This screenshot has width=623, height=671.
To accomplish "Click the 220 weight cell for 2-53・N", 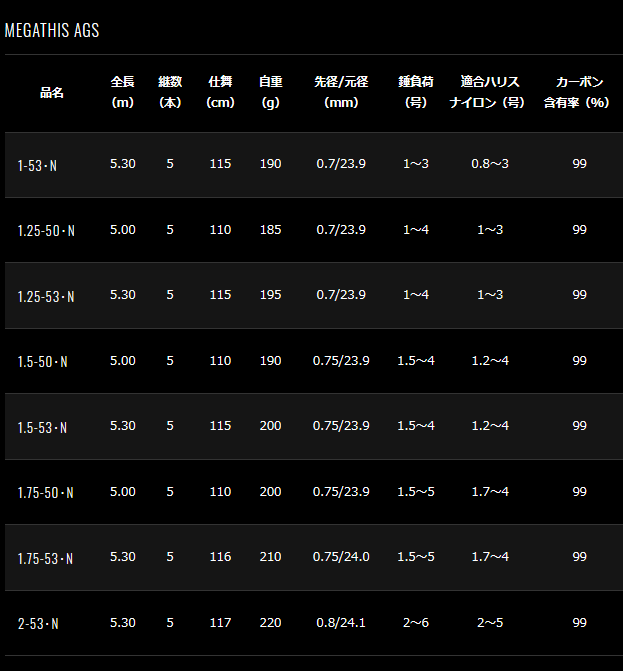I will pos(270,623).
